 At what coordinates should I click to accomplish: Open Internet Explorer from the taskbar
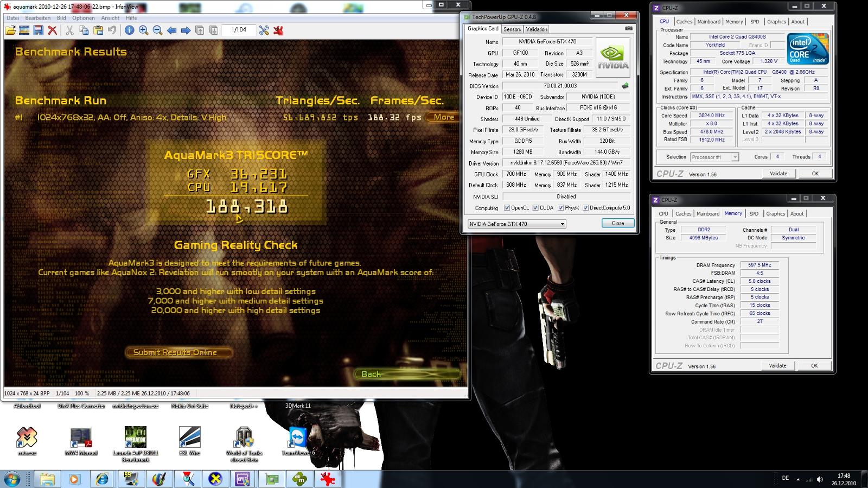click(103, 479)
